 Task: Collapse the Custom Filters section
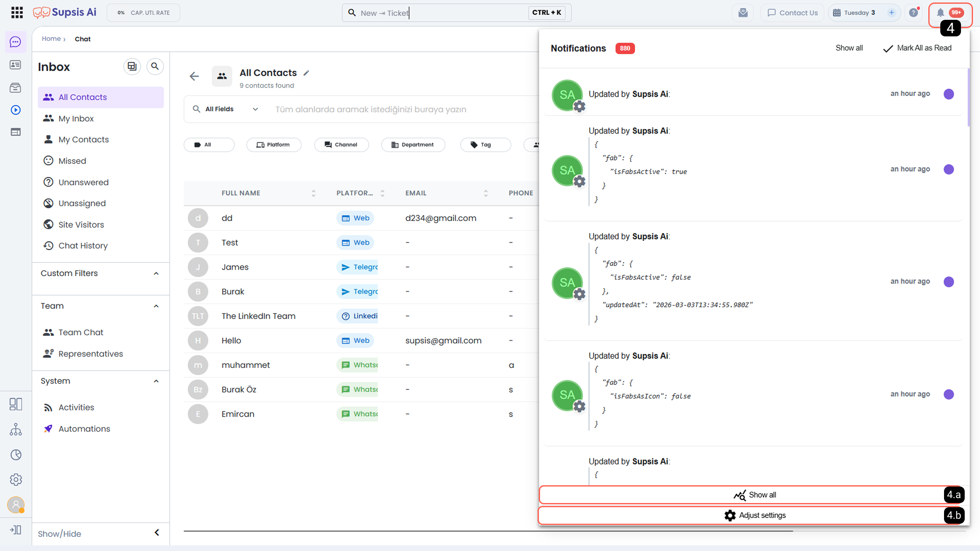point(156,273)
